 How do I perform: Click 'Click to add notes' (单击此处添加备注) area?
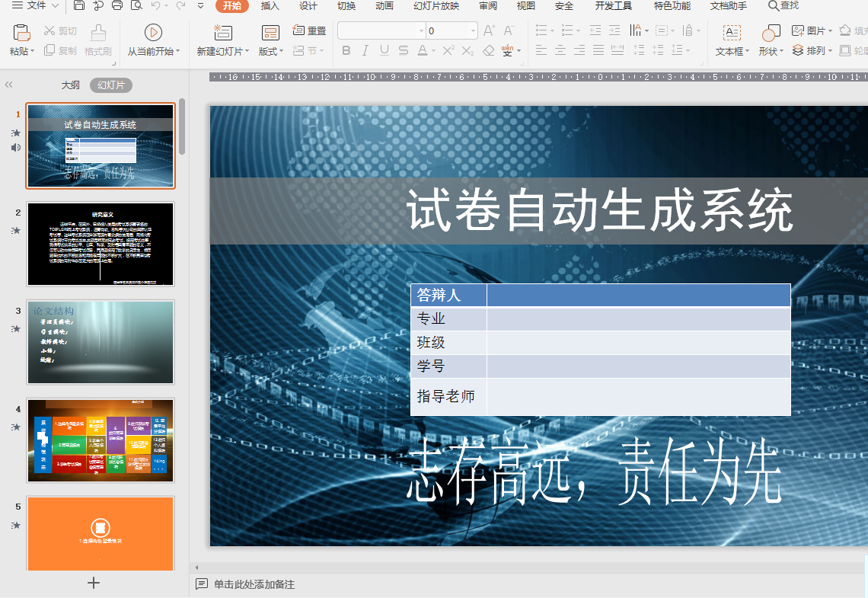[x=254, y=584]
